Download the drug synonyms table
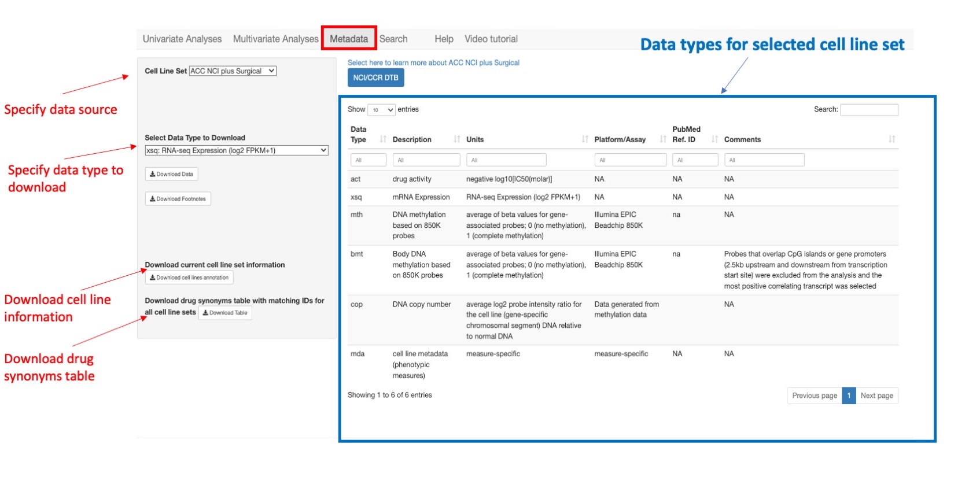 point(225,313)
